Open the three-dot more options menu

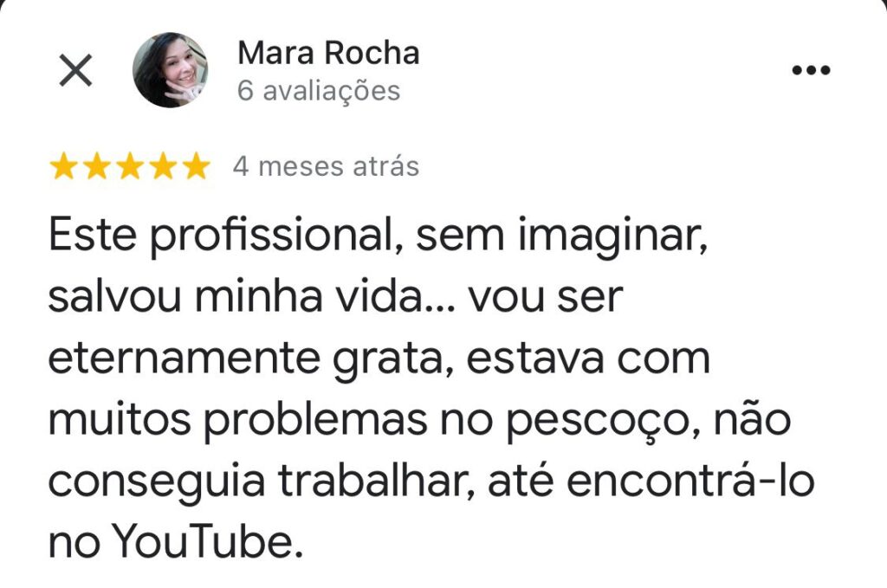click(x=811, y=70)
